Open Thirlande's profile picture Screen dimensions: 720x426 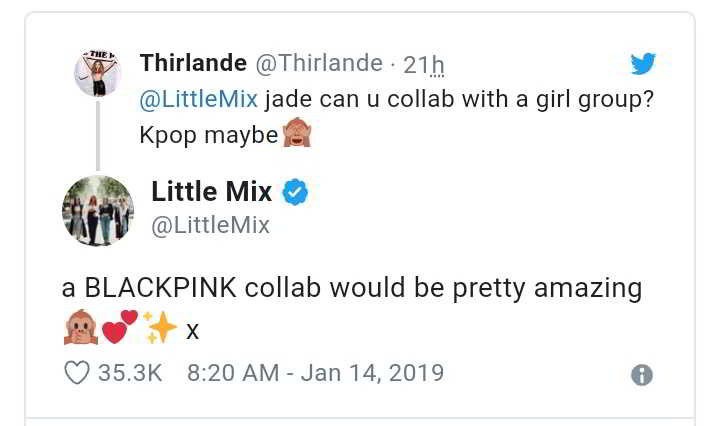tap(98, 73)
